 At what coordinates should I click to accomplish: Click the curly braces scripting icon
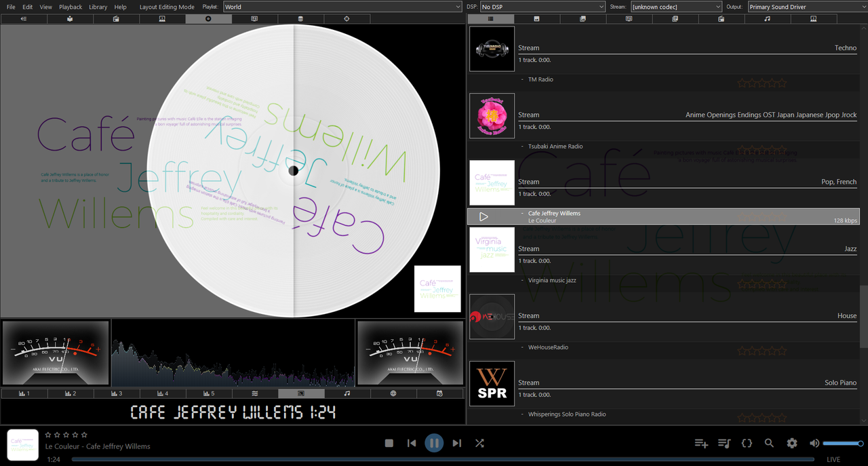747,443
